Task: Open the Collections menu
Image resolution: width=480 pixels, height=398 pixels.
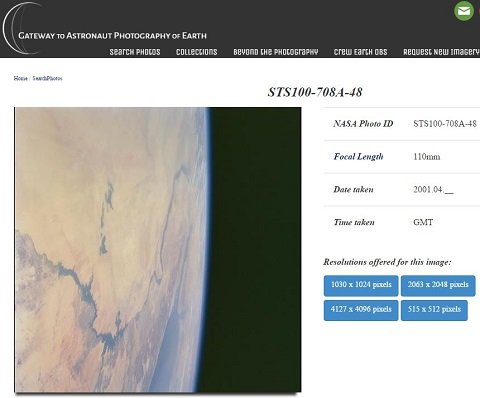Action: tap(196, 52)
